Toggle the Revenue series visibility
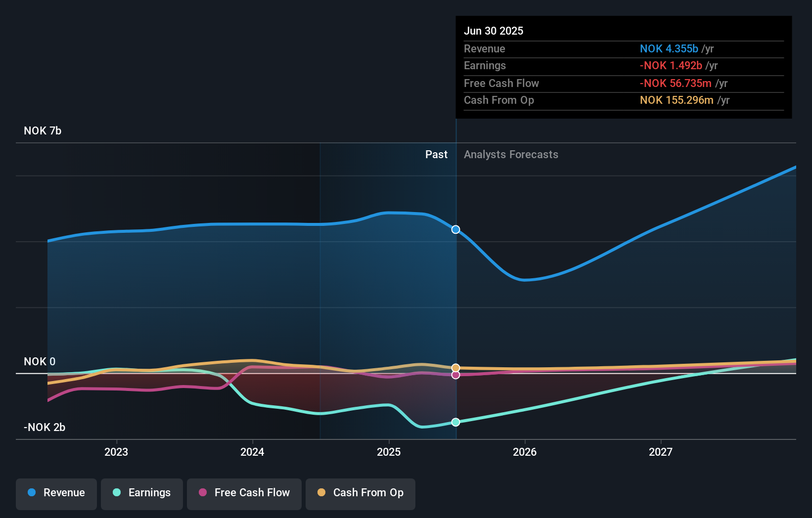Screen dimensions: 812x518 click(x=56, y=493)
